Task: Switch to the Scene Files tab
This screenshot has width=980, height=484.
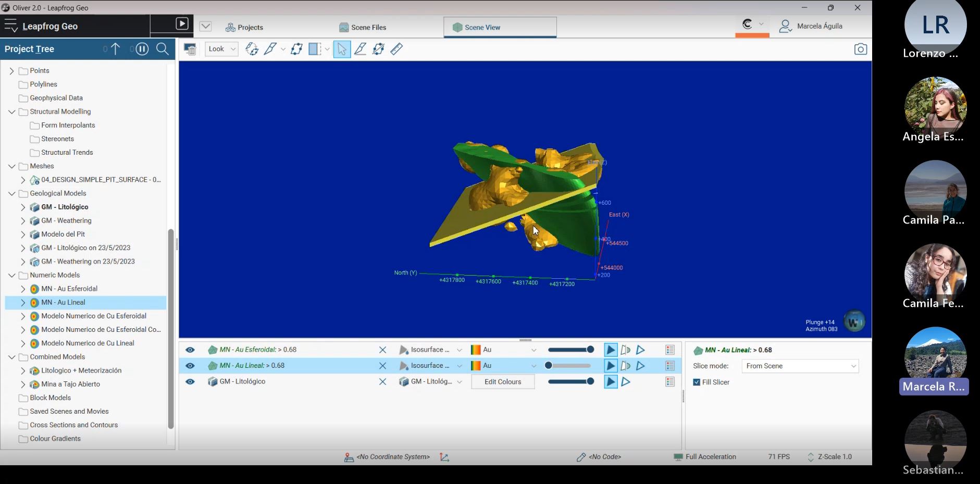Action: tap(363, 28)
